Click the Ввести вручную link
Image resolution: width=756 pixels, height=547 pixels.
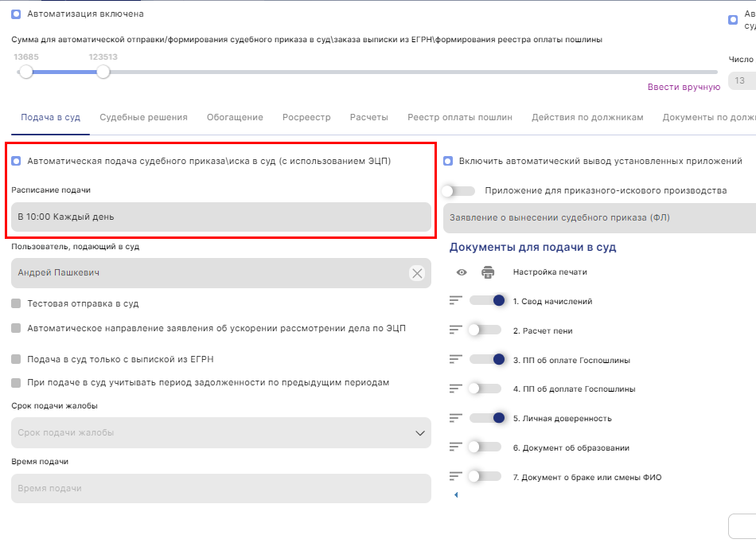(x=682, y=87)
